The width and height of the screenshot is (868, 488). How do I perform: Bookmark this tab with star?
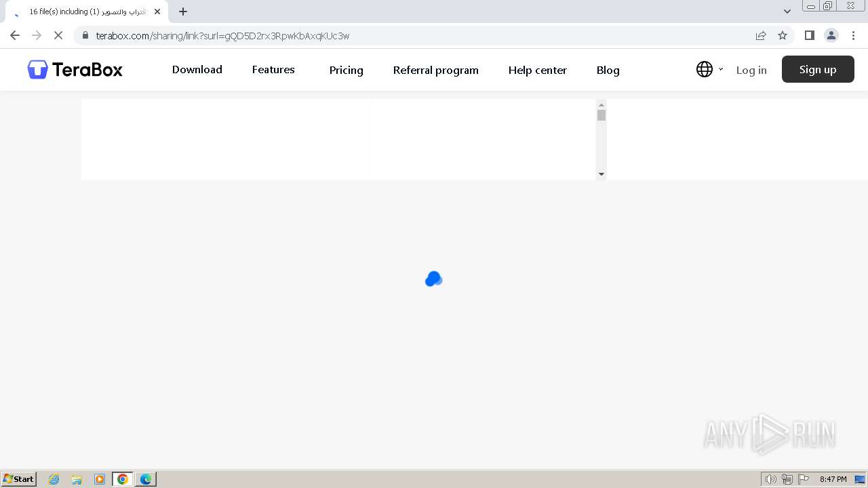point(783,35)
